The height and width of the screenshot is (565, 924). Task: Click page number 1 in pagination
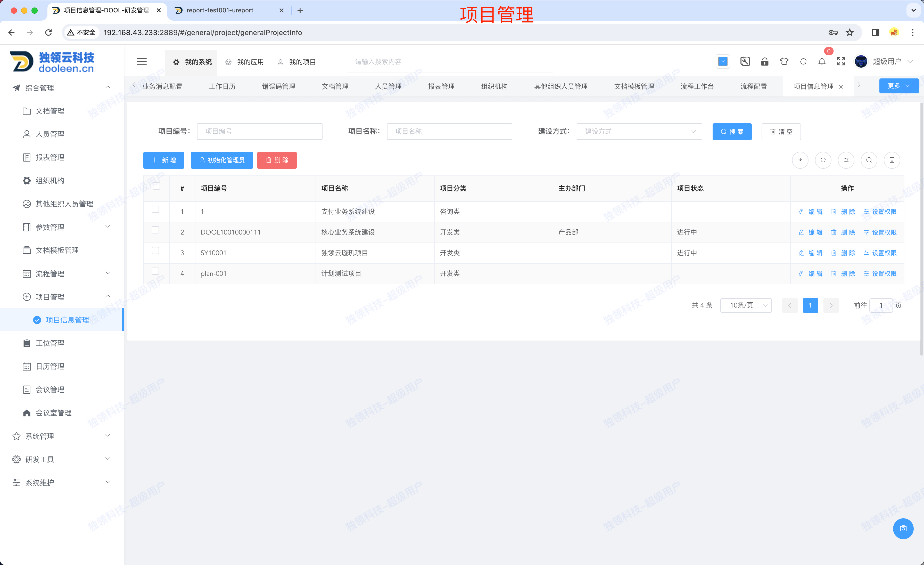(810, 305)
